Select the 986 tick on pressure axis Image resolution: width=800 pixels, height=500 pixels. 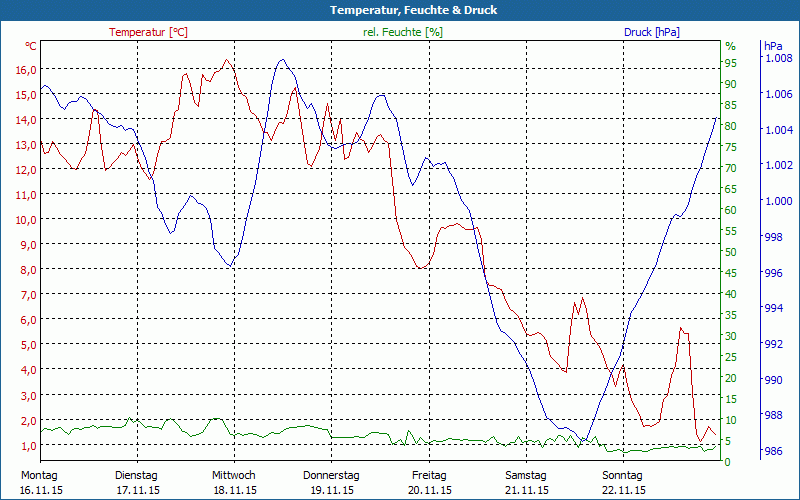pos(773,451)
